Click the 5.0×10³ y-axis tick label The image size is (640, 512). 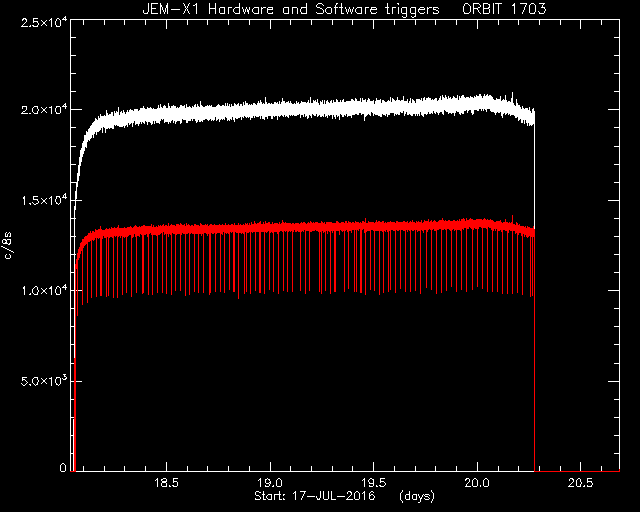(x=44, y=381)
